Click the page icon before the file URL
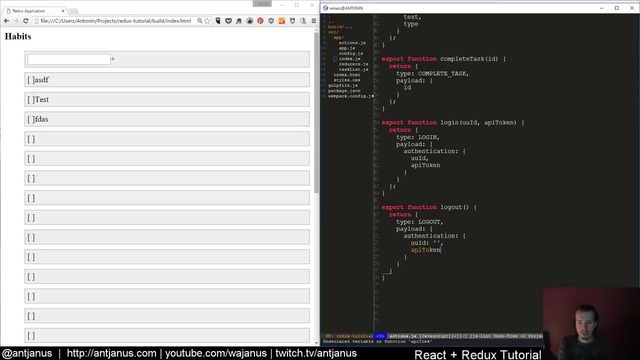Screen dimensions: 640x360 click(x=36, y=21)
